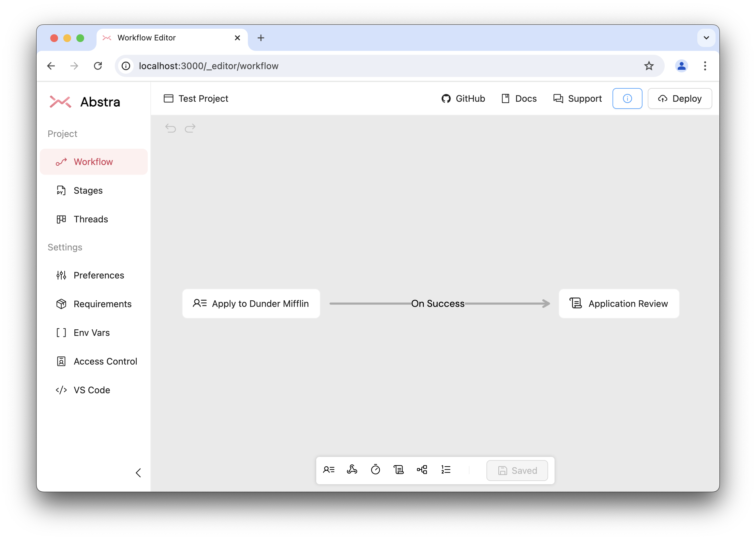Viewport: 756px width, 540px height.
Task: Open Preferences settings
Action: coord(94,275)
